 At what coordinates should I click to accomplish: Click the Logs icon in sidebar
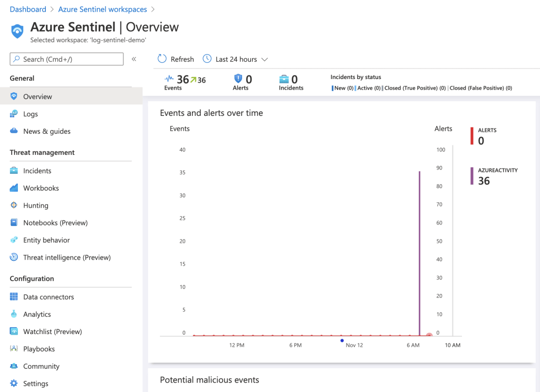pos(14,114)
